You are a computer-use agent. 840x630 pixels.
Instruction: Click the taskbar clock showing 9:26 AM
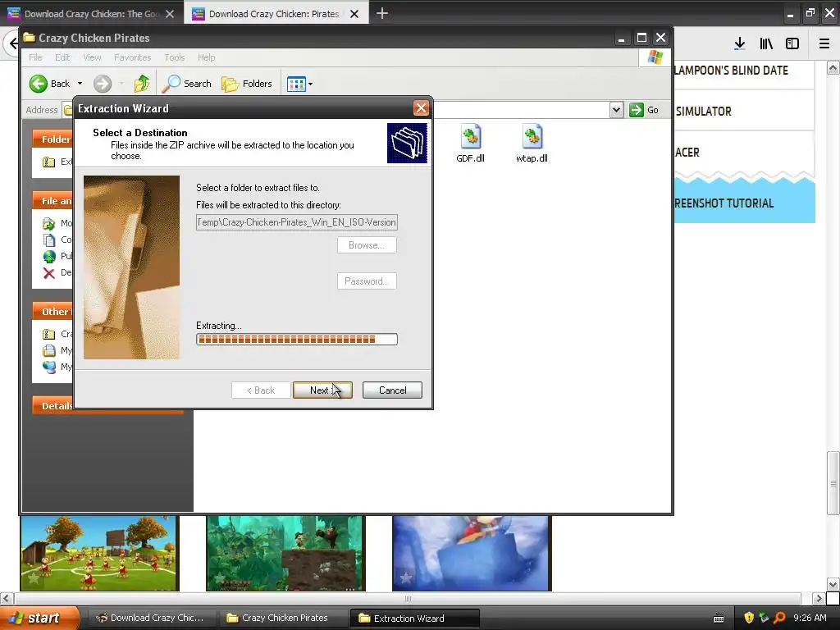(810, 618)
